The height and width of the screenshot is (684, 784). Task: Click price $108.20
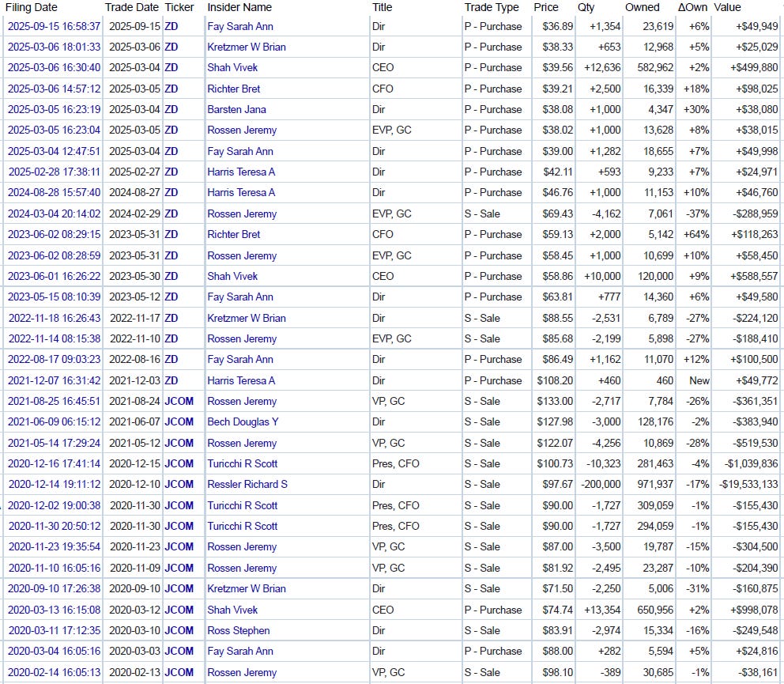(555, 380)
